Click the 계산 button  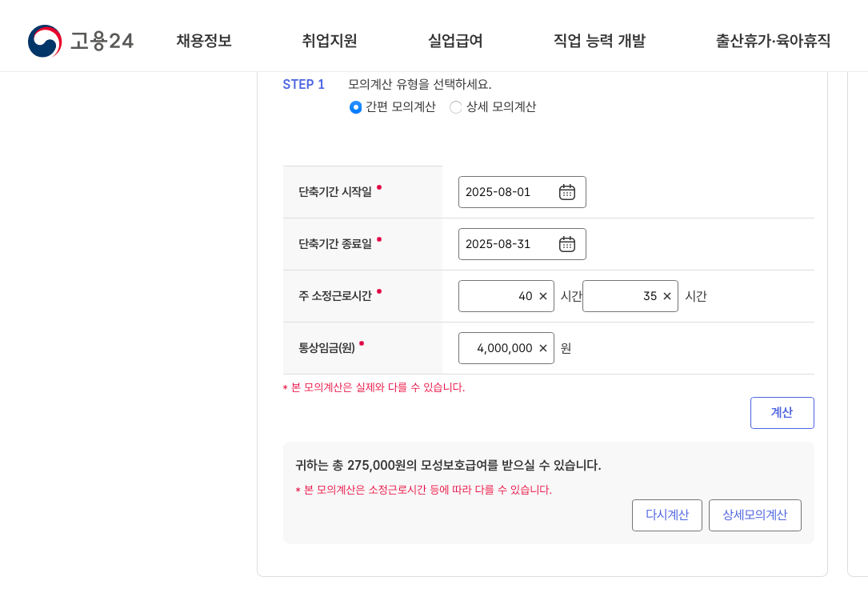click(x=782, y=412)
